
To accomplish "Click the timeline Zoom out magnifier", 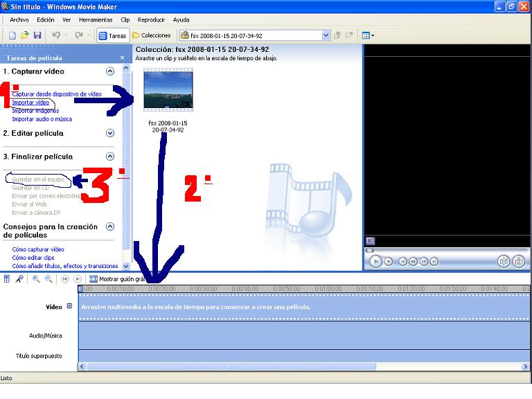I will click(48, 279).
